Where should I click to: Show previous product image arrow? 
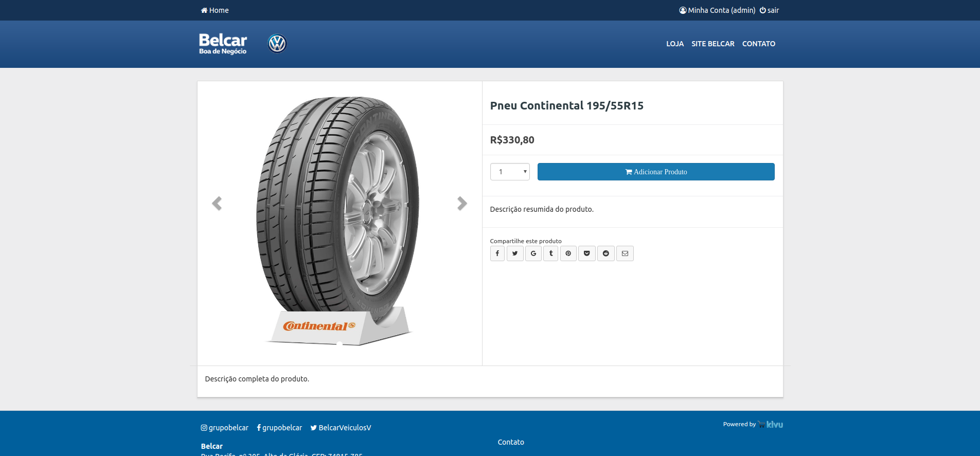click(217, 204)
